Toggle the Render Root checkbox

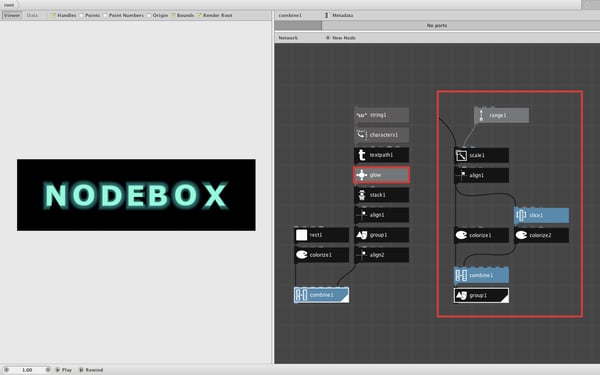tap(199, 15)
